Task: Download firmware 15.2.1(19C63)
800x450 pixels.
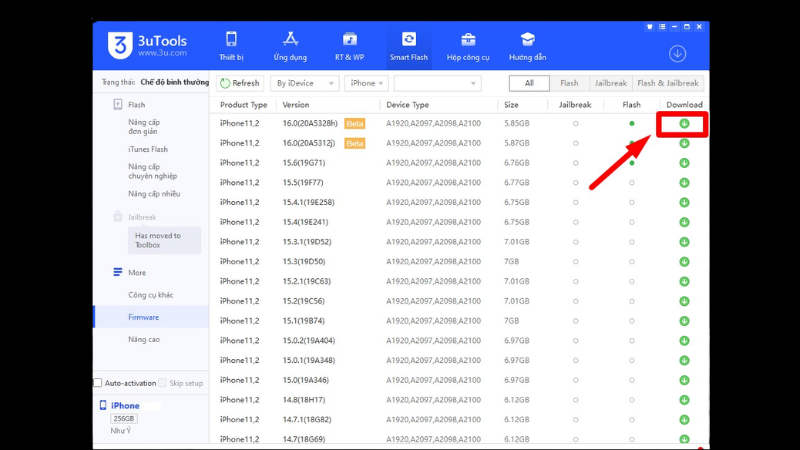Action: [x=684, y=282]
